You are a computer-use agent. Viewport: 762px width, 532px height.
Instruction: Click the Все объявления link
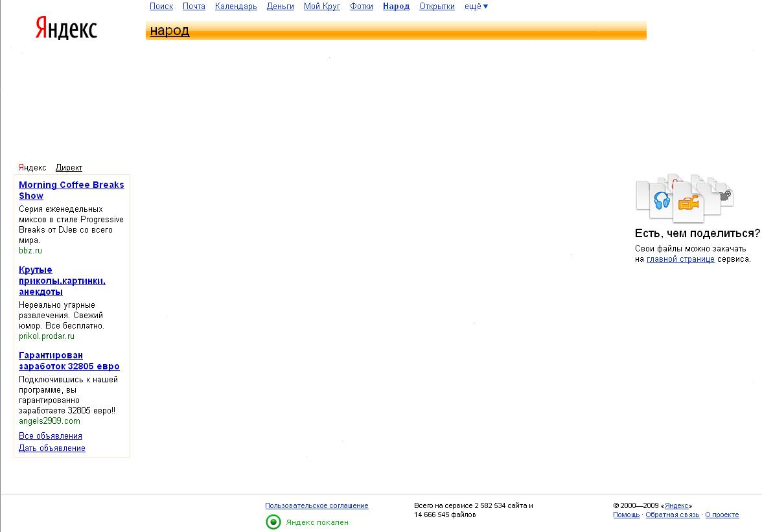[51, 436]
